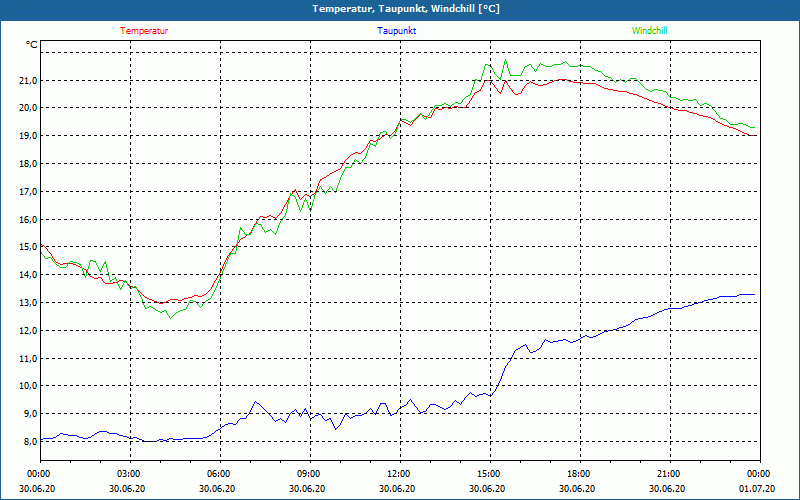Click the 8,0 y-axis value
Image resolution: width=800 pixels, height=500 pixels.
point(30,441)
